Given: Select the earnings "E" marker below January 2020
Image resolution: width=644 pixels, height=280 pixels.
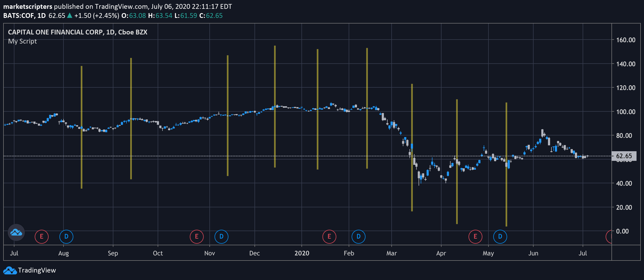Looking at the screenshot, I should click(330, 236).
